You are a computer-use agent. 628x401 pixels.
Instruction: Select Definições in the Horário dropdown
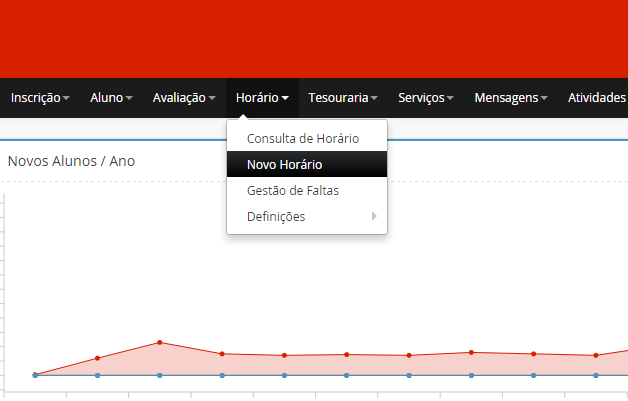pyautogui.click(x=276, y=216)
